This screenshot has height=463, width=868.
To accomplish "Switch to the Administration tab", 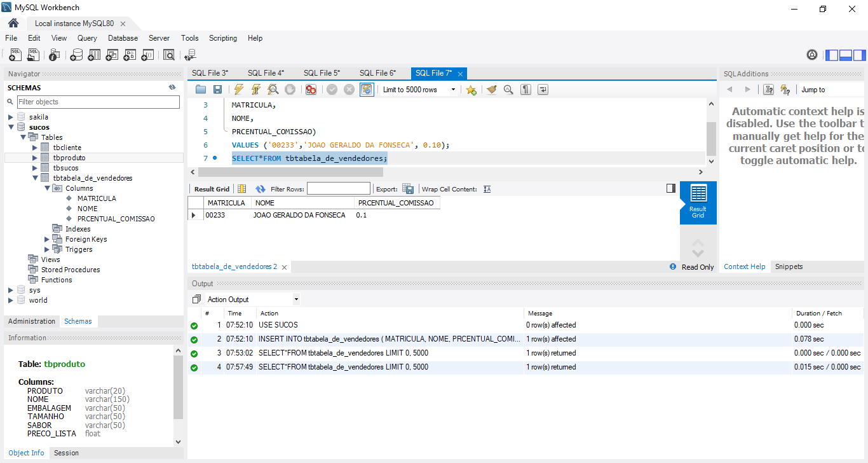I will pyautogui.click(x=32, y=321).
